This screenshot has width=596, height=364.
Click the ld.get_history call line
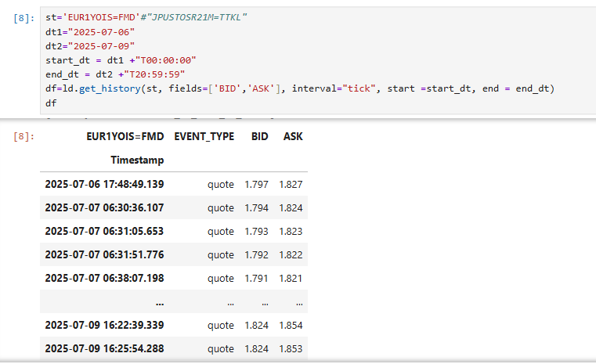300,88
